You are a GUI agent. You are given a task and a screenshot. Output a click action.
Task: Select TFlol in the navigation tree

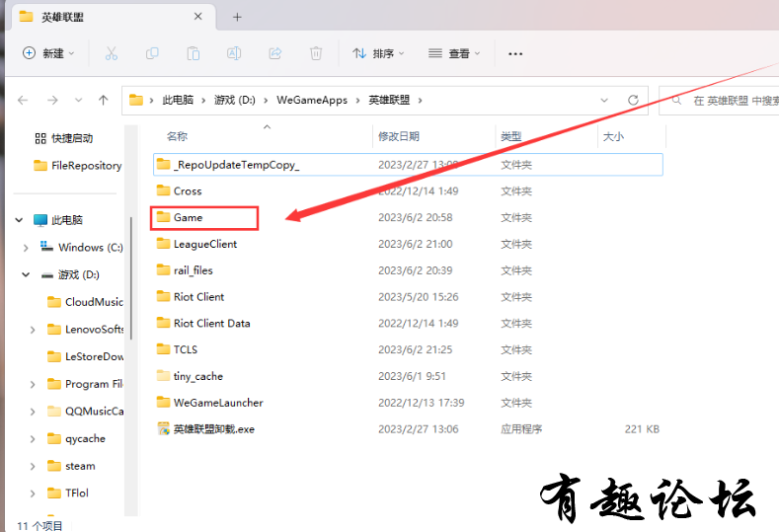click(x=68, y=494)
